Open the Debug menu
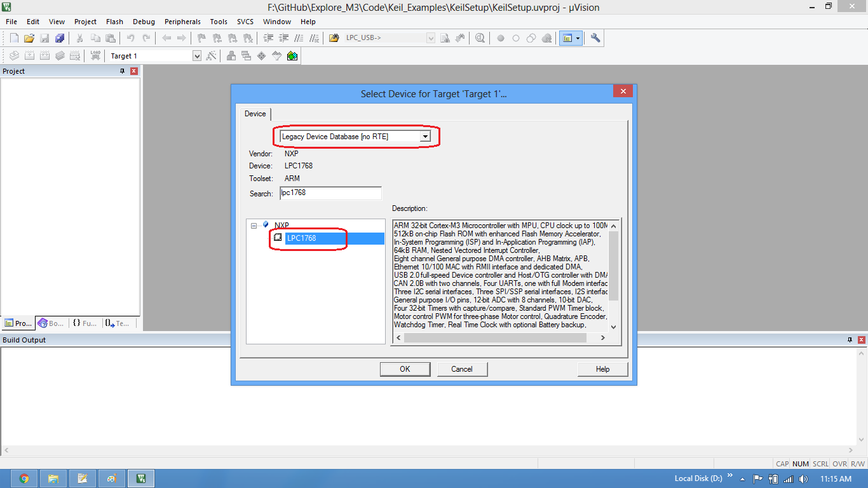 (144, 22)
